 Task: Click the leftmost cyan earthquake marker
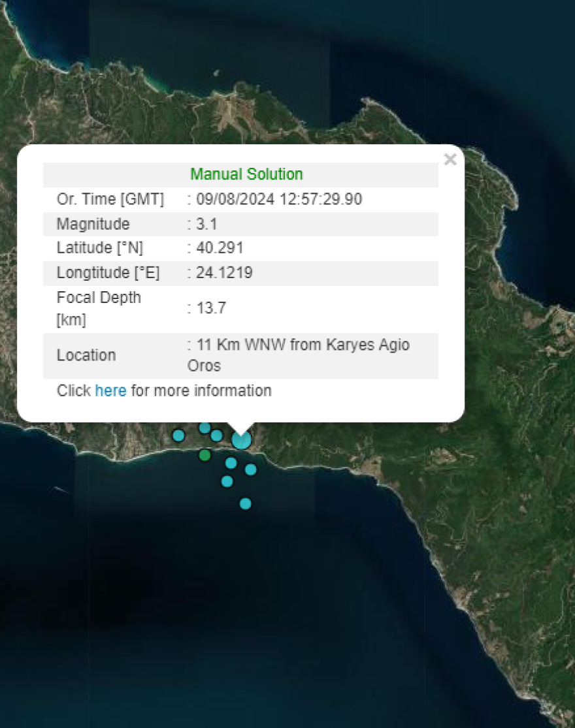(178, 435)
